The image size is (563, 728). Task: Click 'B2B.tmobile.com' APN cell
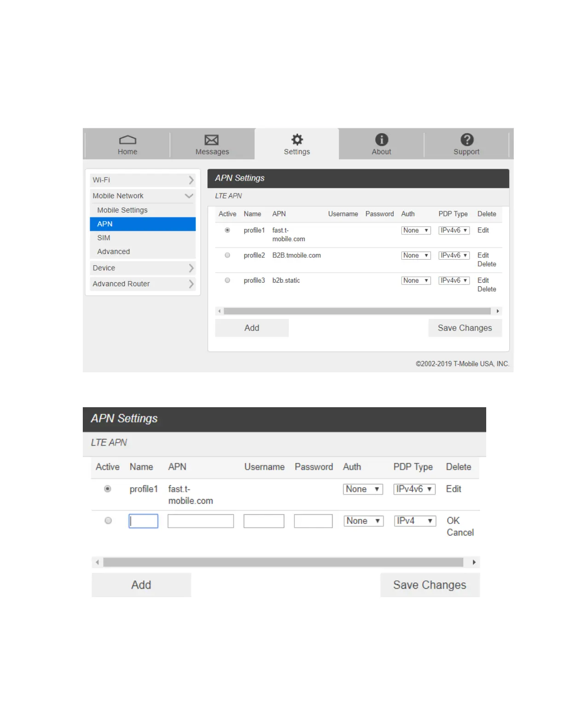pos(297,256)
